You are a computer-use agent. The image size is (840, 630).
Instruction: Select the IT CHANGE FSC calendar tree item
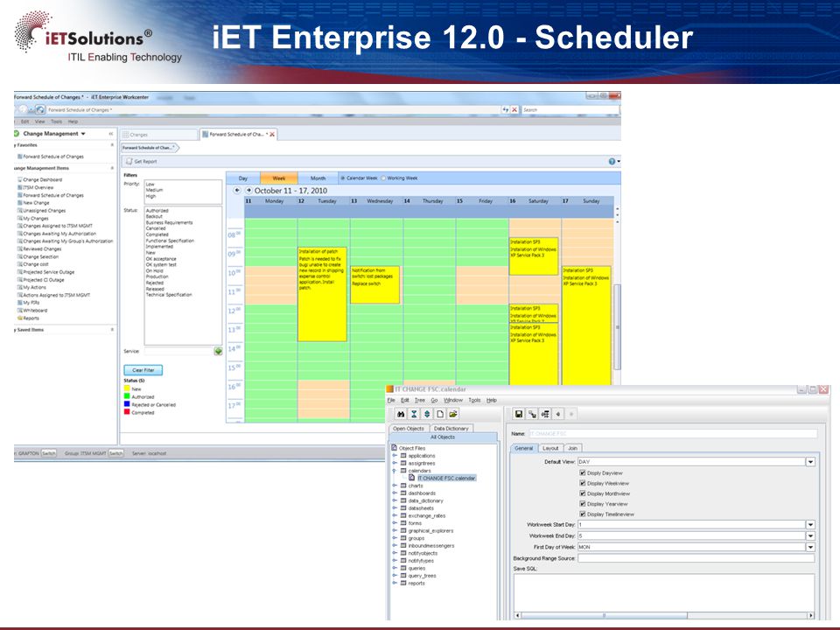[x=446, y=478]
